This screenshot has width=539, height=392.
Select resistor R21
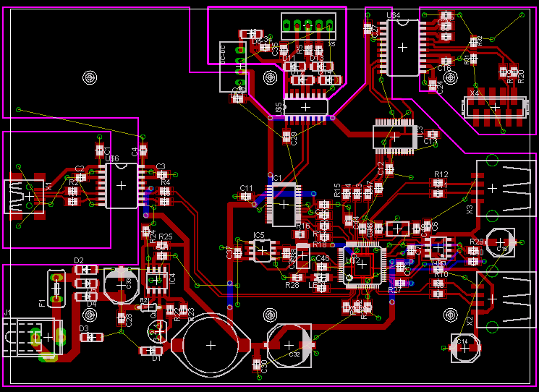[148, 307]
